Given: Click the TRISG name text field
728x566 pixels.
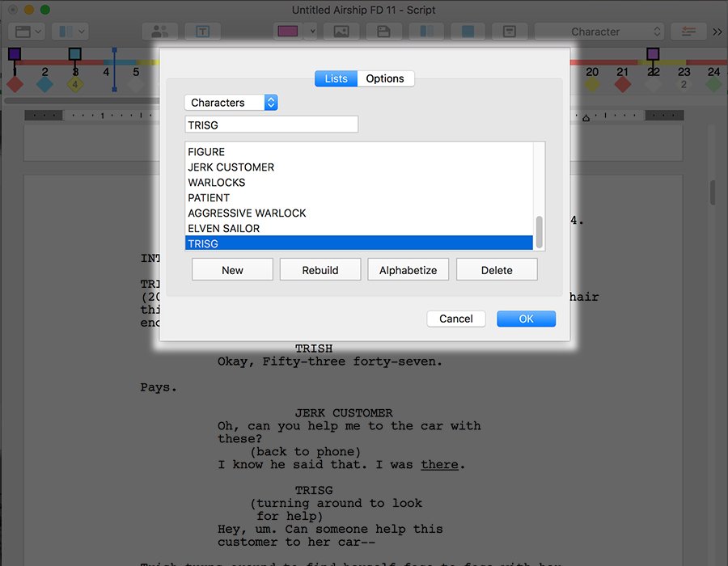Looking at the screenshot, I should tap(271, 125).
